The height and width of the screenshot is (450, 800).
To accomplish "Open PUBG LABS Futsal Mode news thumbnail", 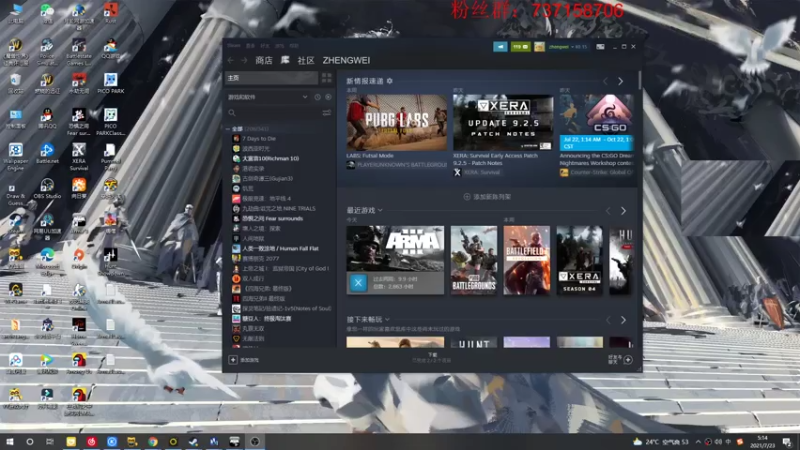I will pyautogui.click(x=396, y=122).
